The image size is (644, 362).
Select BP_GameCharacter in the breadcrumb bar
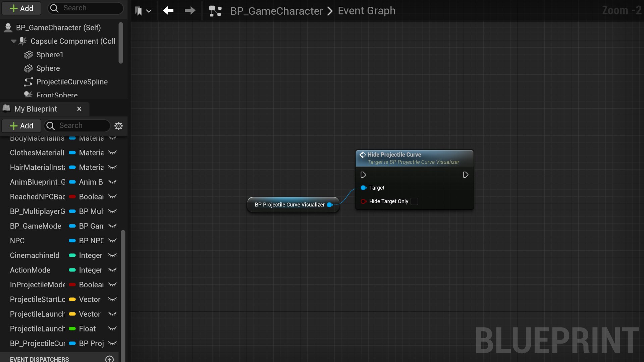[276, 10]
